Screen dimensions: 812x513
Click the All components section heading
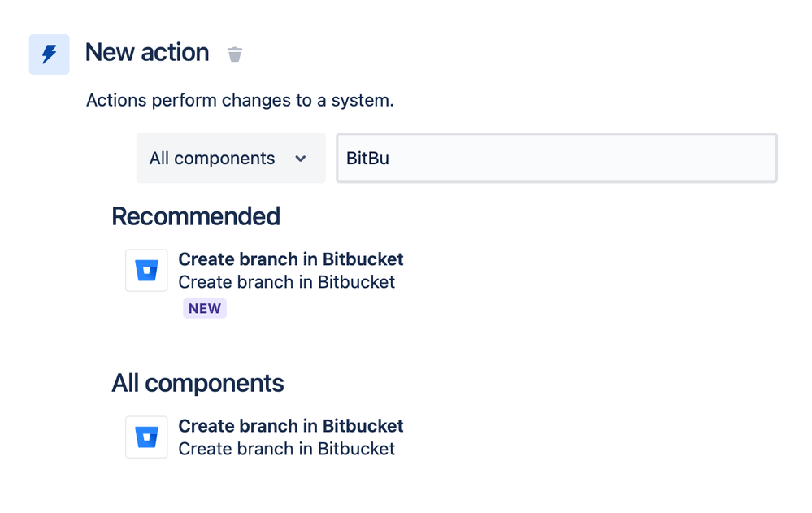pos(198,384)
